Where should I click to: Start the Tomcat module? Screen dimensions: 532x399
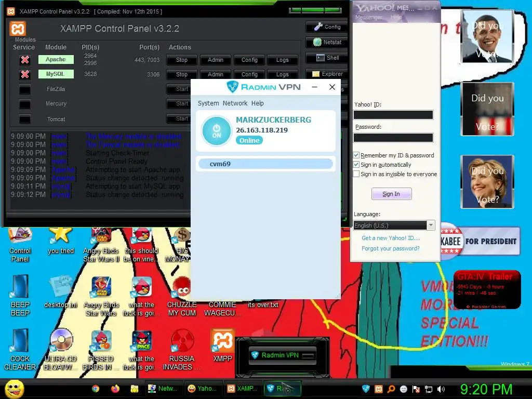pos(179,118)
